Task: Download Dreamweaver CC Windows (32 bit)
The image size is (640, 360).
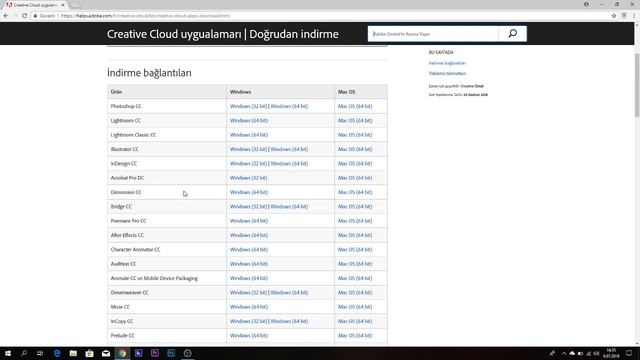Action: (248, 293)
